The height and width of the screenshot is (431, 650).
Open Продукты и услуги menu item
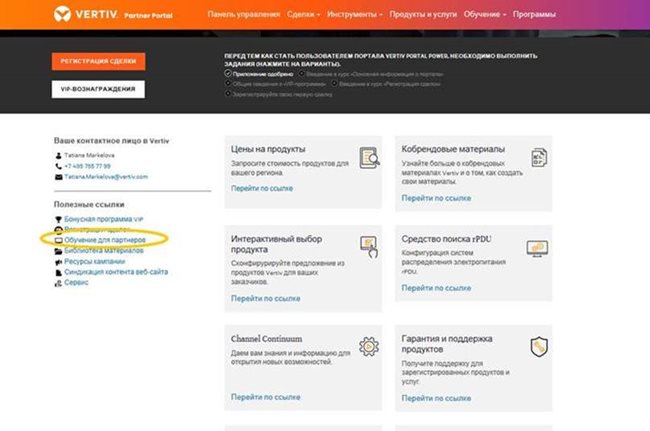(x=423, y=15)
